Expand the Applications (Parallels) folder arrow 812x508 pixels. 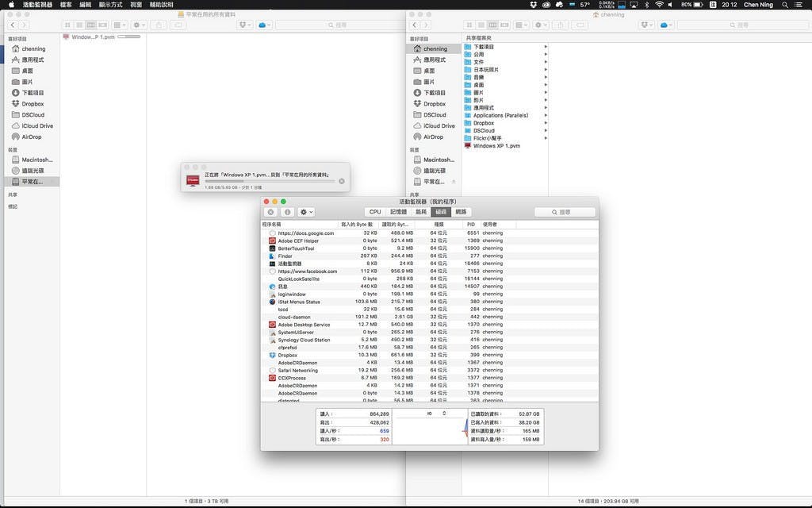[546, 115]
